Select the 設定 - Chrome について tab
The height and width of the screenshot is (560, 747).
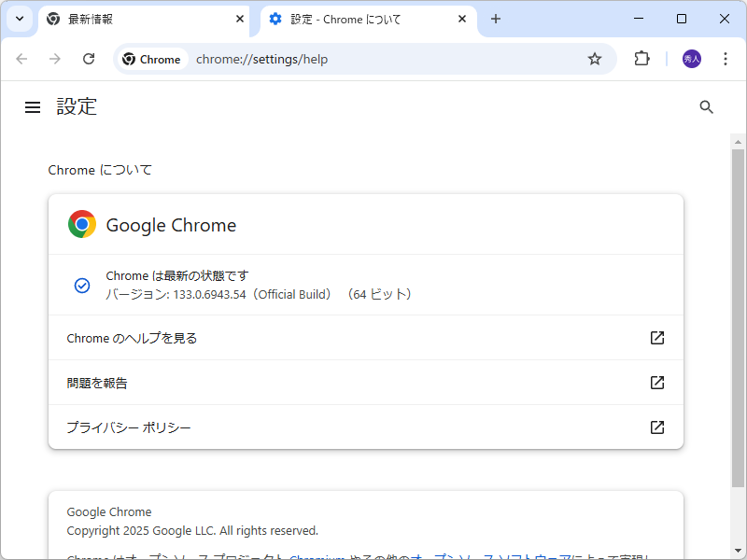[x=355, y=18]
